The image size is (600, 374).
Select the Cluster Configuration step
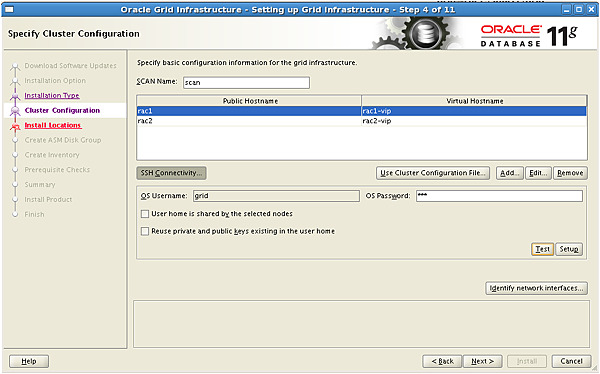coord(62,110)
